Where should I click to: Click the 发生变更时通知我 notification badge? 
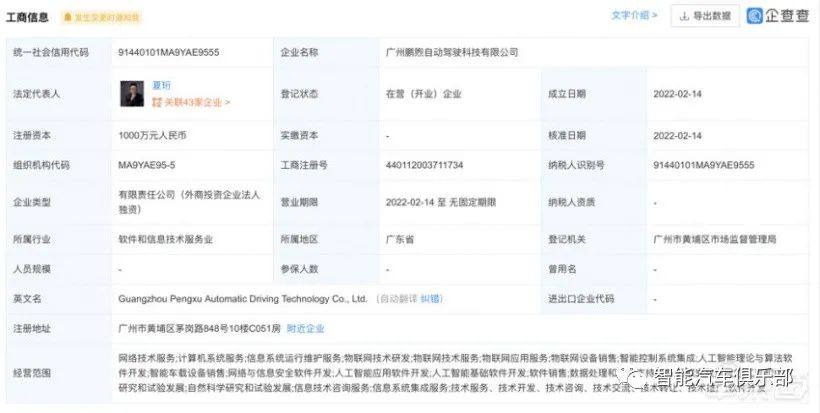[101, 17]
